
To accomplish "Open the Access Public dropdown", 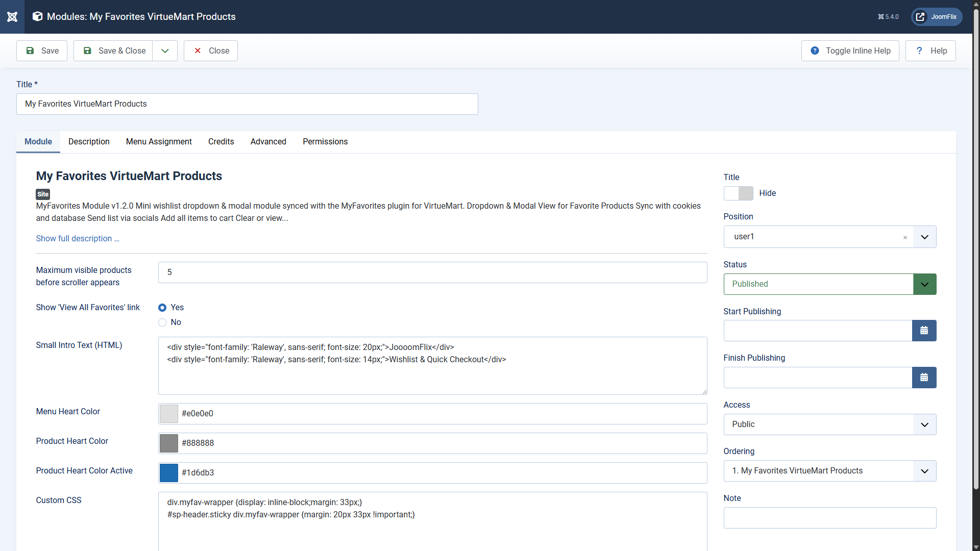I will (x=829, y=424).
